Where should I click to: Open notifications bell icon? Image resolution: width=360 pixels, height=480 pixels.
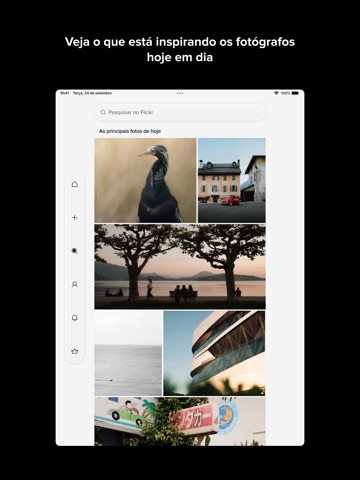(x=75, y=318)
